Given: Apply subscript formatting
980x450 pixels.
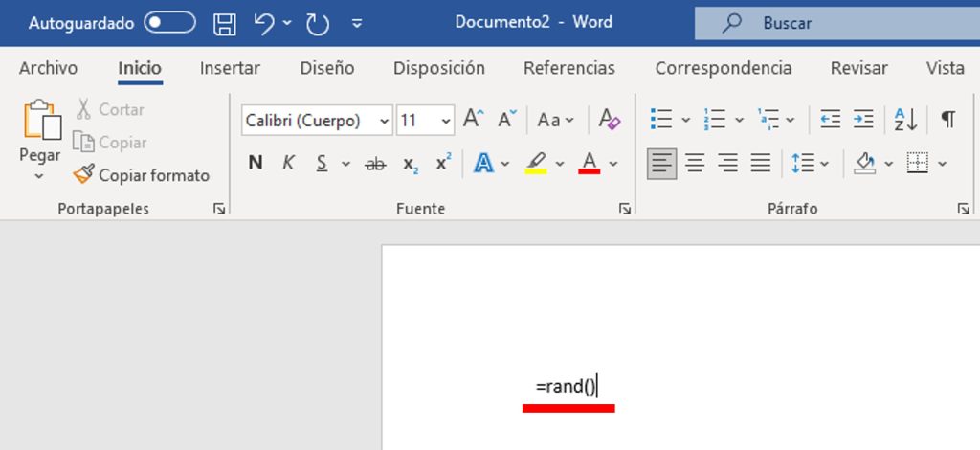Looking at the screenshot, I should coord(410,164).
